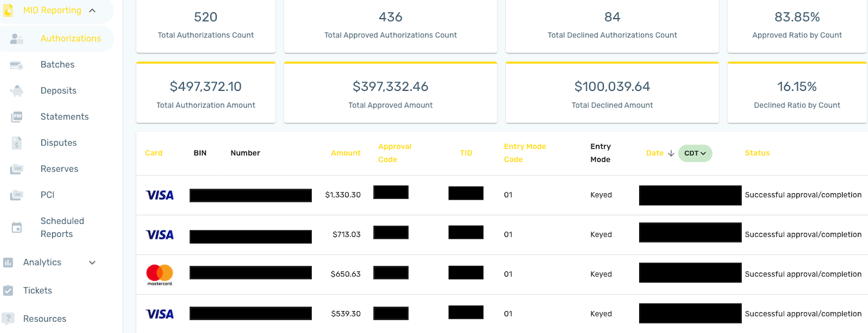
Task: Click the 16.15% Declined Ratio card
Action: point(797,92)
